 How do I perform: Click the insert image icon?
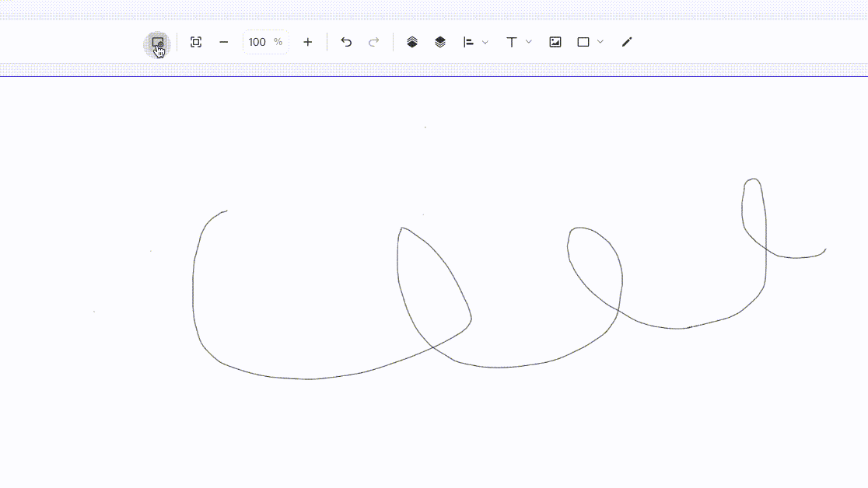555,42
